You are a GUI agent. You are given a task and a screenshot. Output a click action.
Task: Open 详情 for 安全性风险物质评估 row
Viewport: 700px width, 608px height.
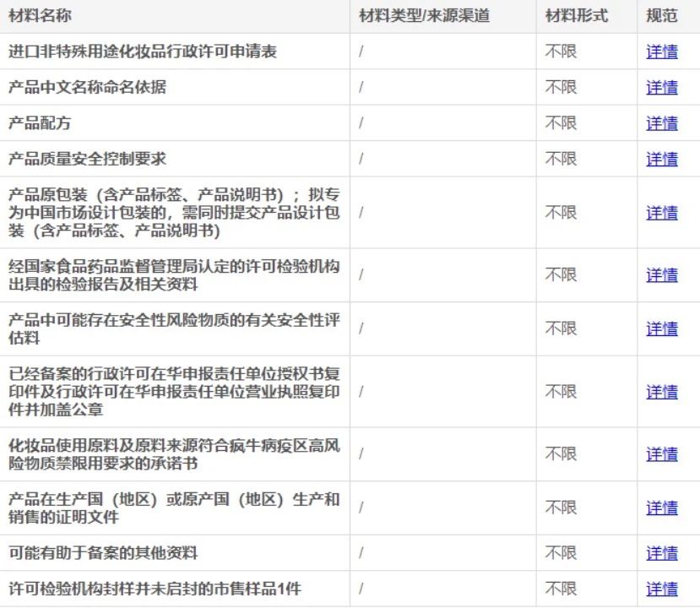click(662, 329)
